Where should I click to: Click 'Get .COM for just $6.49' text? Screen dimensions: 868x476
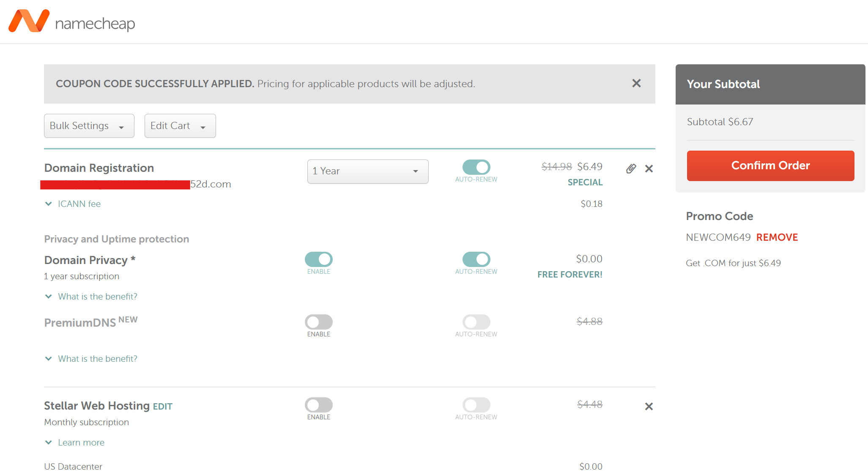[733, 263]
